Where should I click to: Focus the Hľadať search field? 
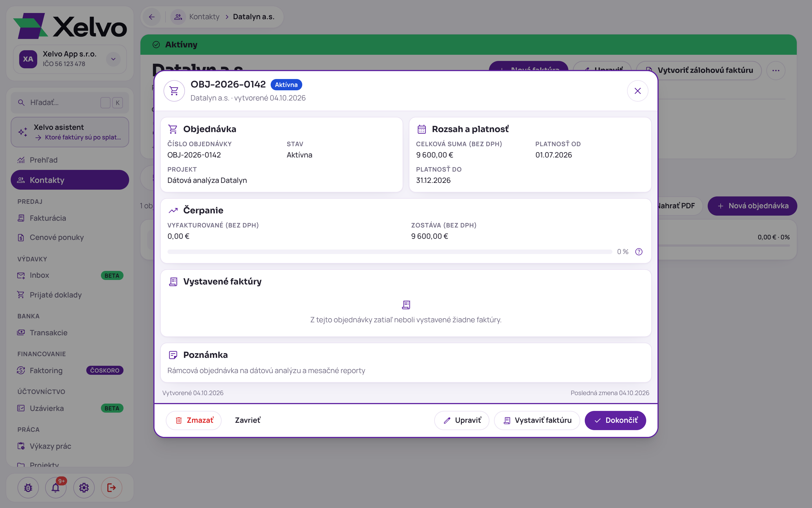click(70, 102)
